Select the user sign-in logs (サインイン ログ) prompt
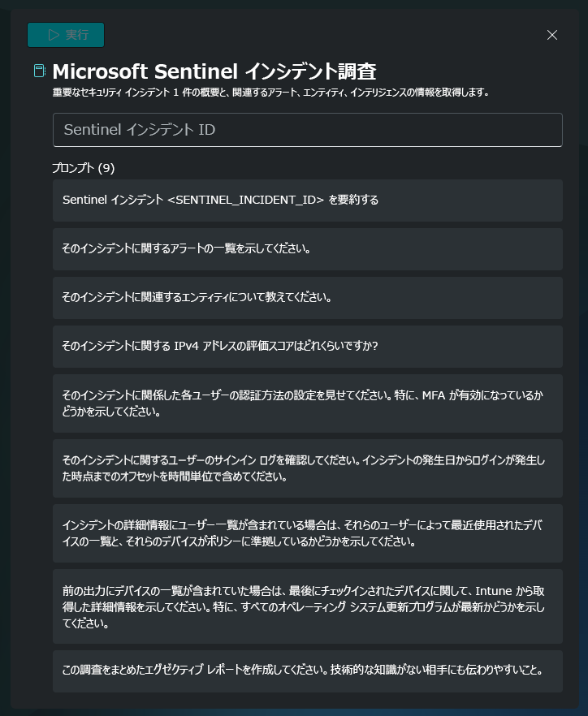The height and width of the screenshot is (716, 588). click(x=308, y=468)
